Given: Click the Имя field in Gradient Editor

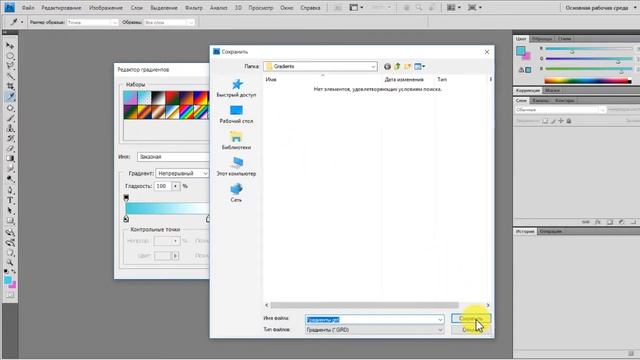Looking at the screenshot, I should (x=173, y=157).
